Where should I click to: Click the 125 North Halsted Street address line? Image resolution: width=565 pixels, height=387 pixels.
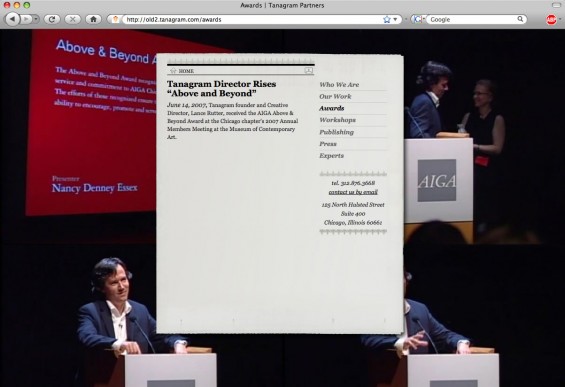pos(353,205)
